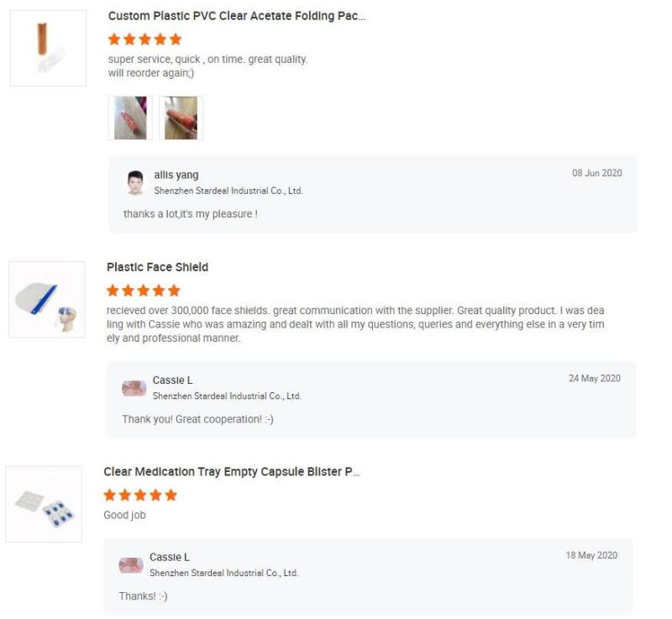Image resolution: width=672 pixels, height=619 pixels.
Task: Click allis yang's profile avatar
Action: click(x=134, y=182)
